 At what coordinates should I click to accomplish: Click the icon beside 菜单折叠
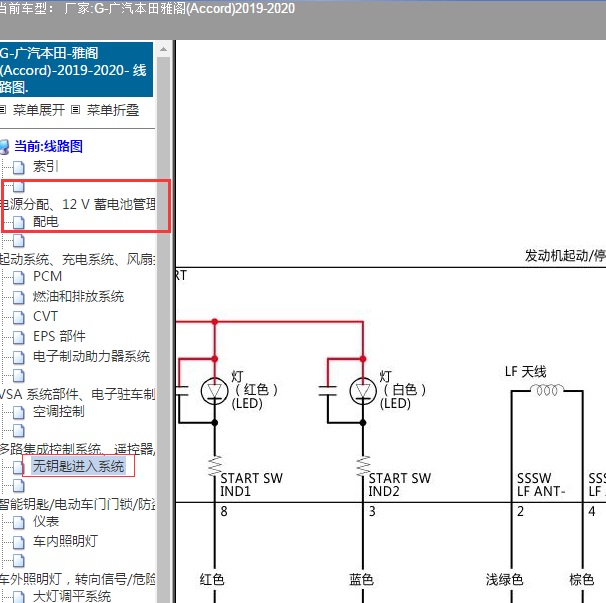click(76, 110)
